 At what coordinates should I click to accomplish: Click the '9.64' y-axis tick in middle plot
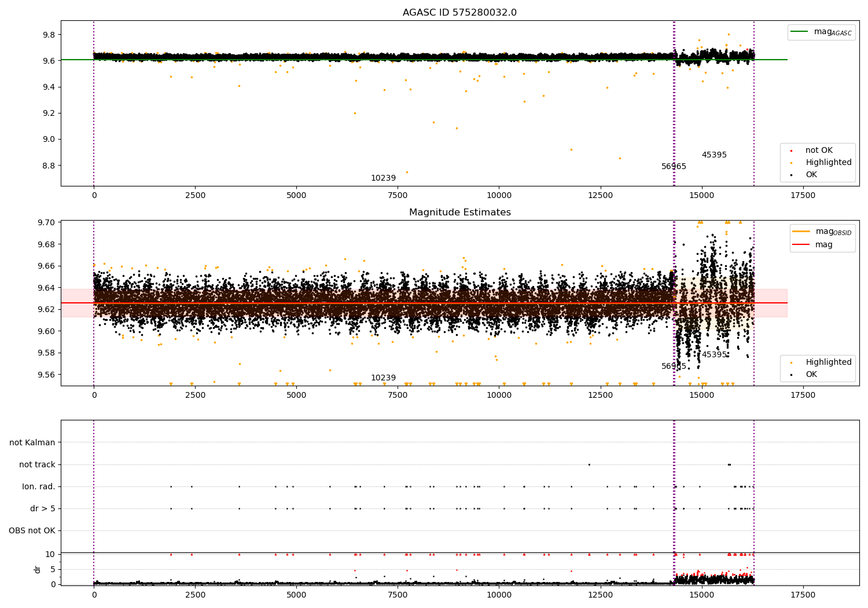(46, 288)
